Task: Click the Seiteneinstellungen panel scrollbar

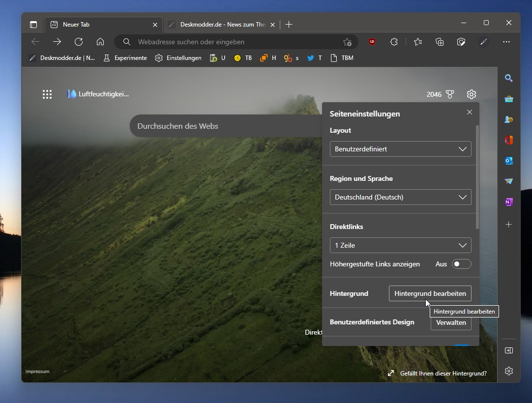Action: pyautogui.click(x=477, y=177)
